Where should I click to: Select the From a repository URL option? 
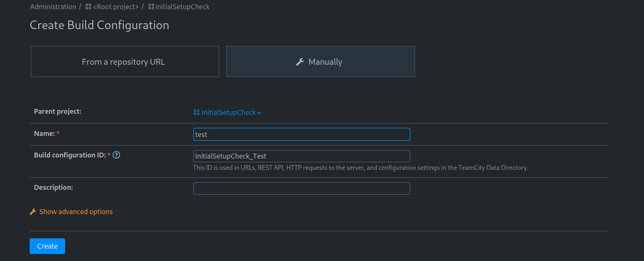(x=125, y=61)
